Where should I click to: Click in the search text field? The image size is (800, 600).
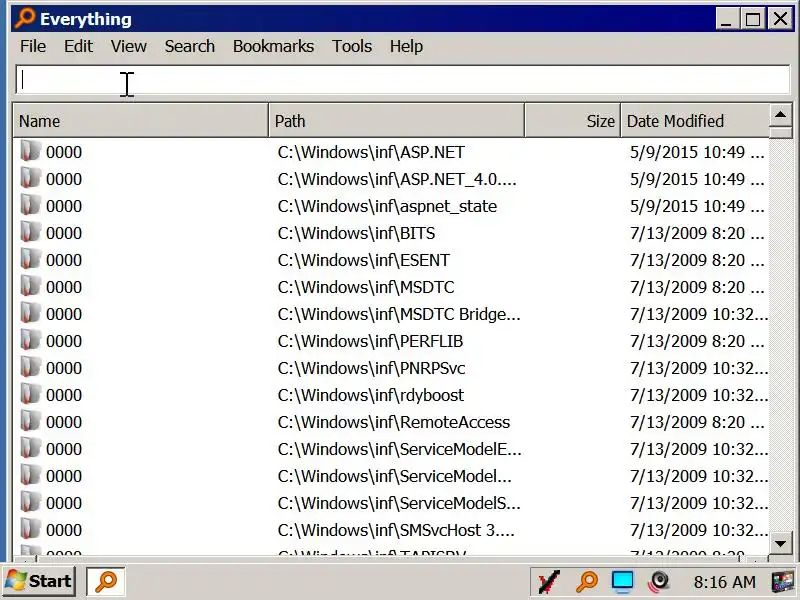[403, 80]
